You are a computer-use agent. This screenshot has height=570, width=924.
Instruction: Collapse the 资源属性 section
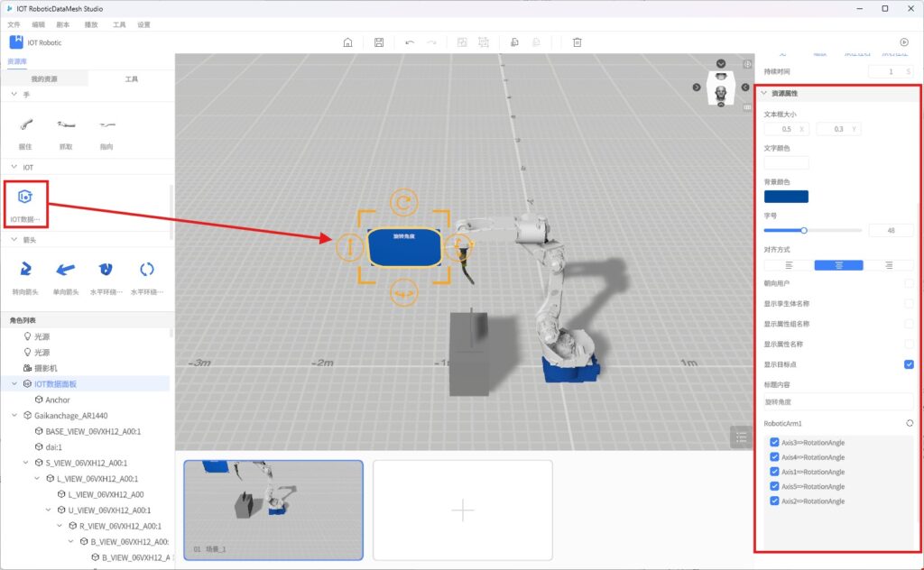coord(763,93)
